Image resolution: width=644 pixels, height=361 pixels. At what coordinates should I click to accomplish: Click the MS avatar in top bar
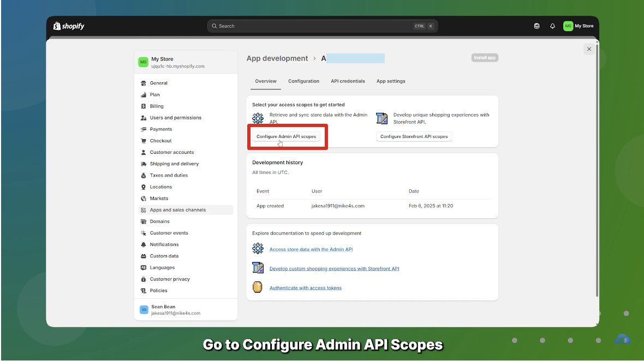568,26
